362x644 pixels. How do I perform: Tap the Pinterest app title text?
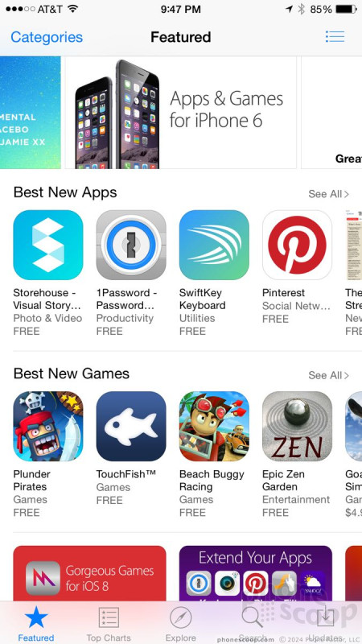click(x=284, y=293)
